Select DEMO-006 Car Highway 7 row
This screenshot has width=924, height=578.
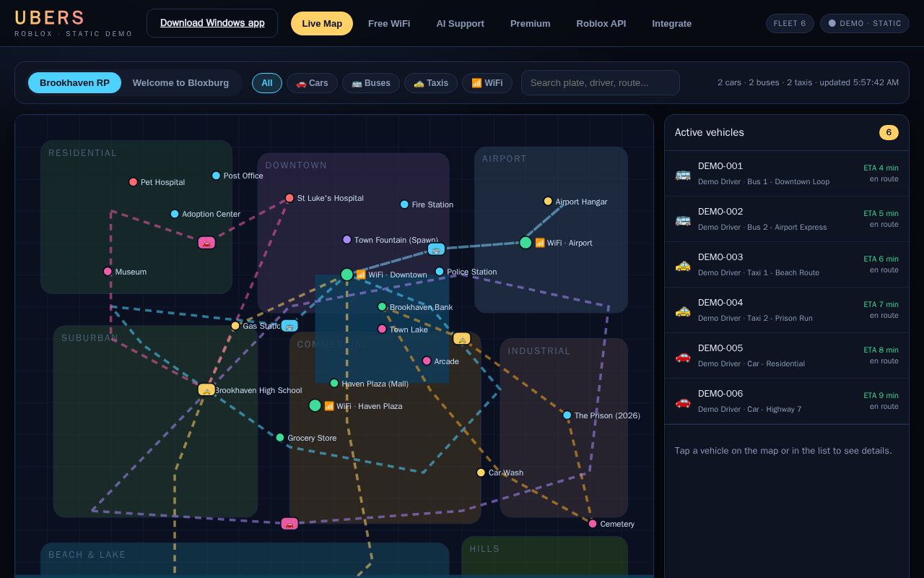pyautogui.click(x=787, y=401)
